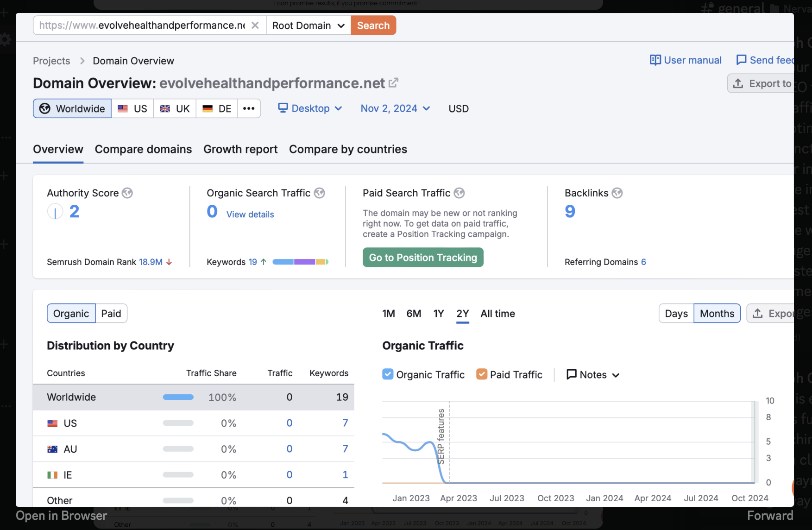This screenshot has height=530, width=812.
Task: Open external link icon beside domain title
Action: pos(393,83)
